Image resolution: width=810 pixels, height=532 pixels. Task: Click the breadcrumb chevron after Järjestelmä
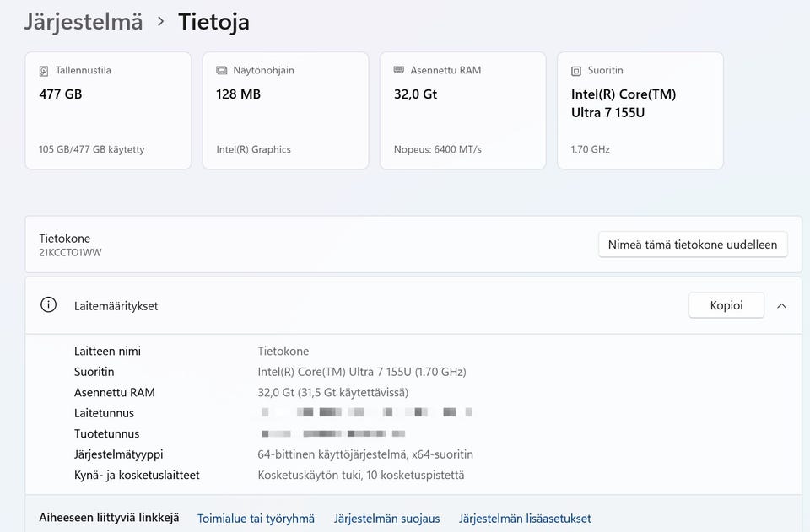160,22
